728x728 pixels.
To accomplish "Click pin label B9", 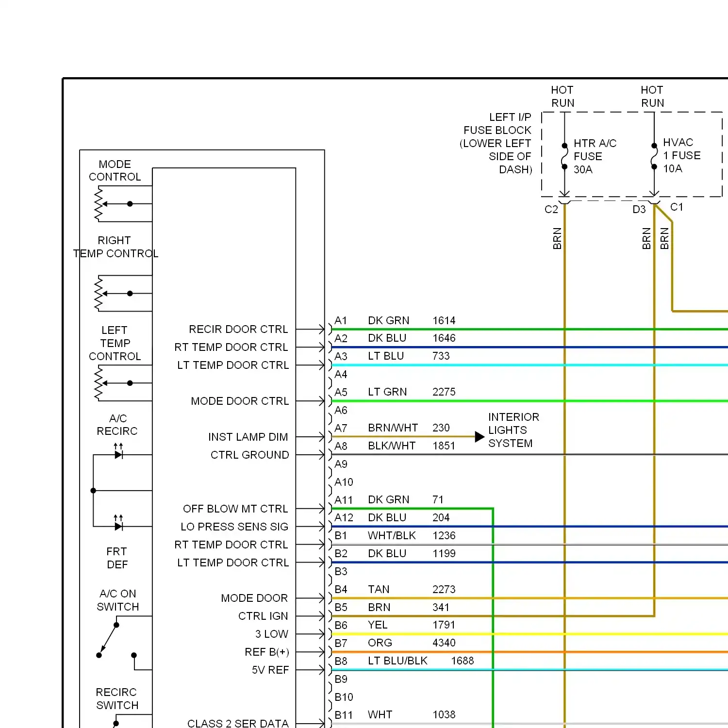I will coord(341,679).
